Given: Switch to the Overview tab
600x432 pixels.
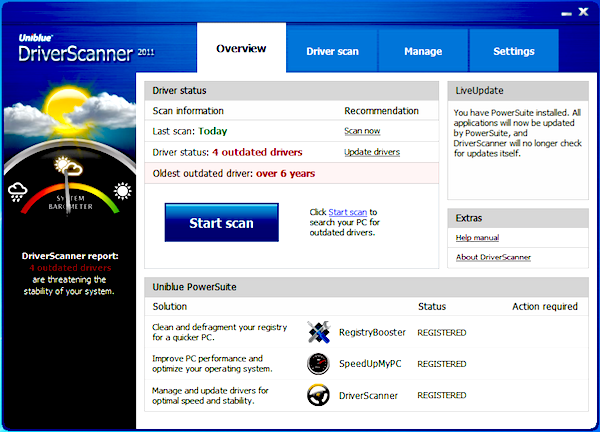Looking at the screenshot, I should pyautogui.click(x=241, y=48).
